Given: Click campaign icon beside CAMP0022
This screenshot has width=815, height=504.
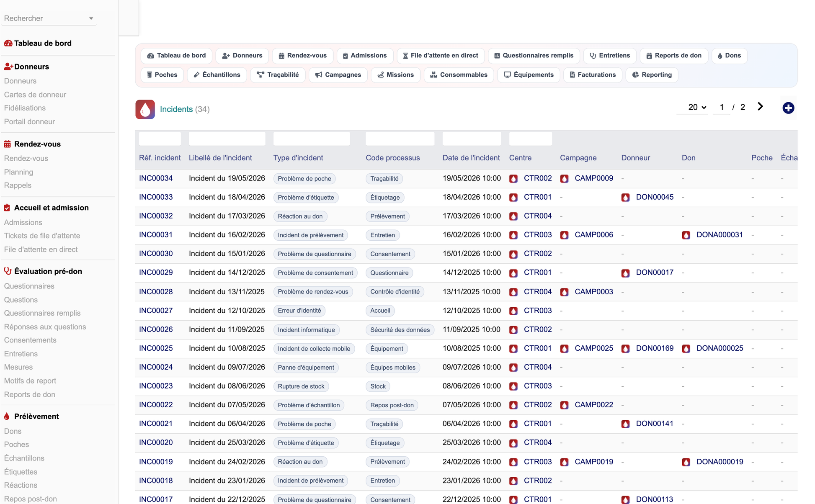Looking at the screenshot, I should click(x=564, y=405).
